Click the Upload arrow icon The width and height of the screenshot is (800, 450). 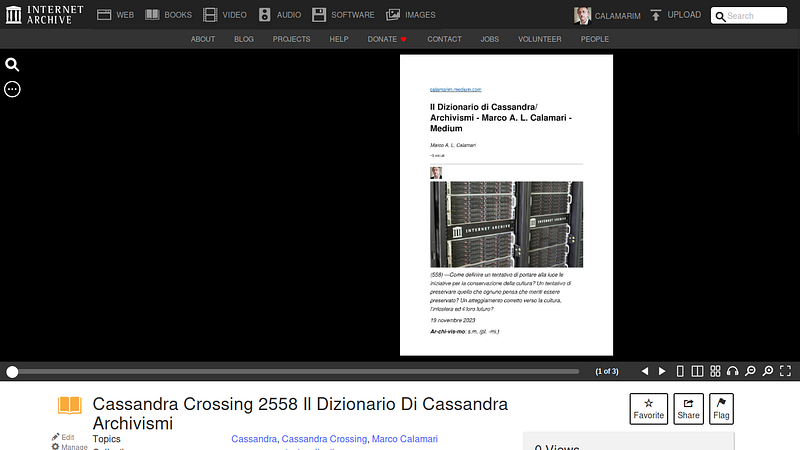656,15
